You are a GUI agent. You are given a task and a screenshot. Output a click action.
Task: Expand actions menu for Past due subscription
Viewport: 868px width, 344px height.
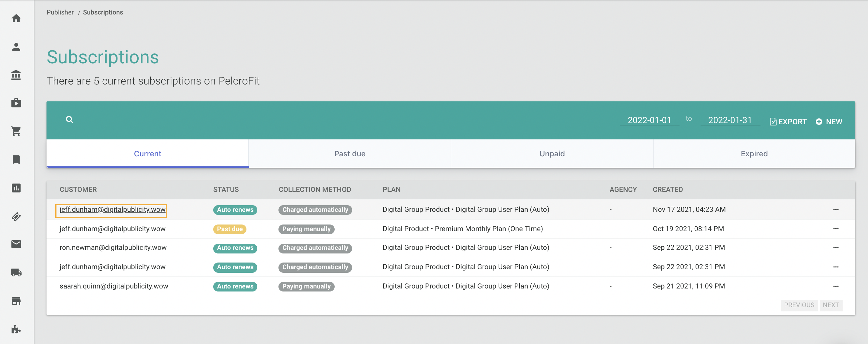836,228
